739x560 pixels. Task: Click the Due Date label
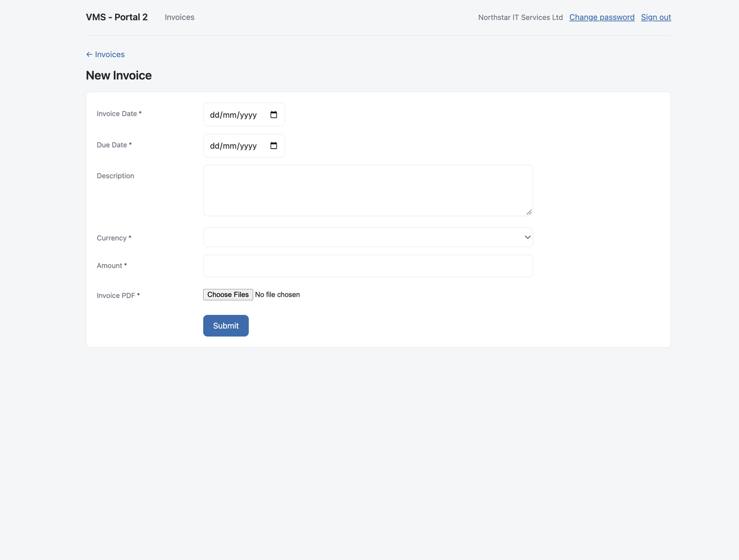[x=114, y=145]
